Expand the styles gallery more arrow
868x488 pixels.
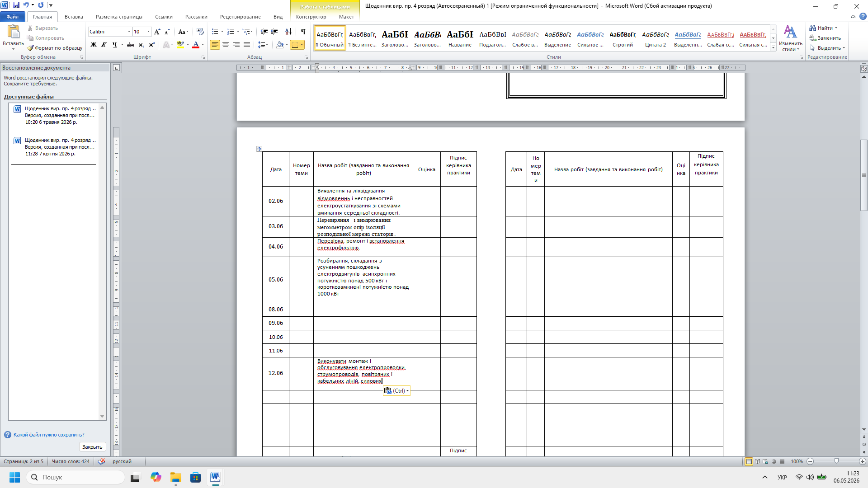point(774,47)
